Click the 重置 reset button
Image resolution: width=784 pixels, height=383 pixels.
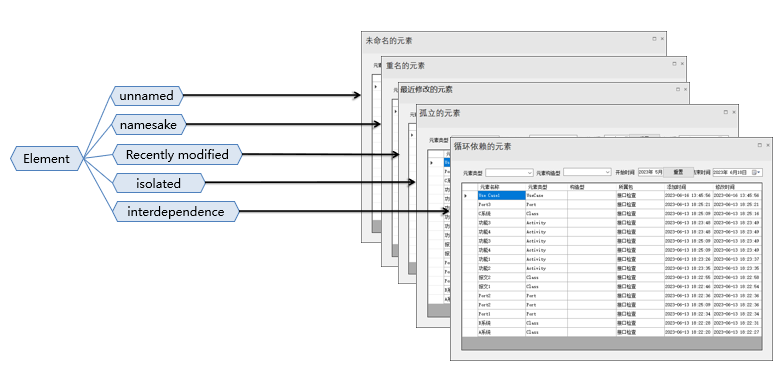[678, 172]
